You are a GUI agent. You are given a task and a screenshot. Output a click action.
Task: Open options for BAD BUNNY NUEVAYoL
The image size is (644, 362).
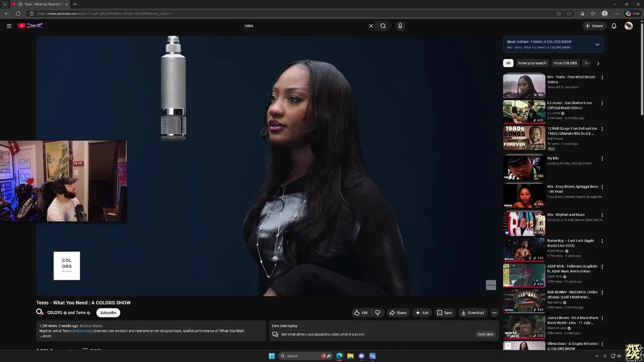point(602,293)
